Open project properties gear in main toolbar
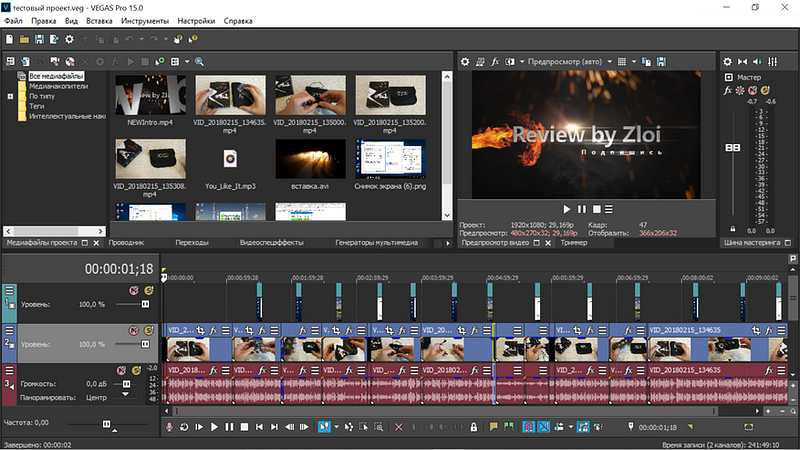 point(69,39)
